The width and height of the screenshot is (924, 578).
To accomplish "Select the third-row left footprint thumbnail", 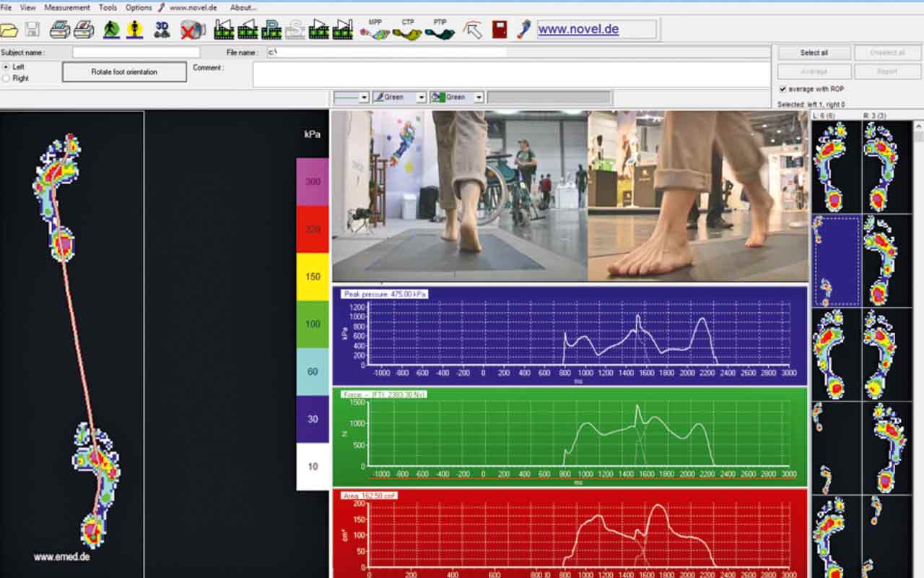I will click(836, 355).
